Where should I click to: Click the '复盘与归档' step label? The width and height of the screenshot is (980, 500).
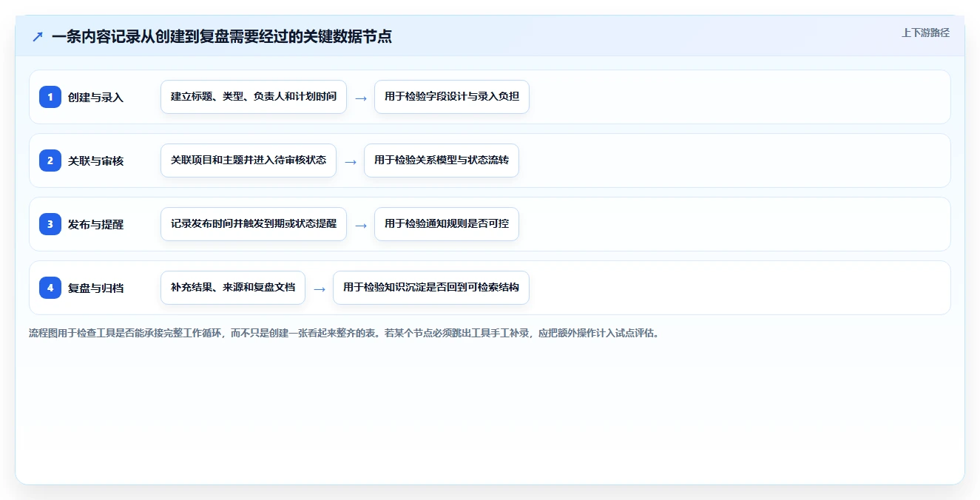95,288
